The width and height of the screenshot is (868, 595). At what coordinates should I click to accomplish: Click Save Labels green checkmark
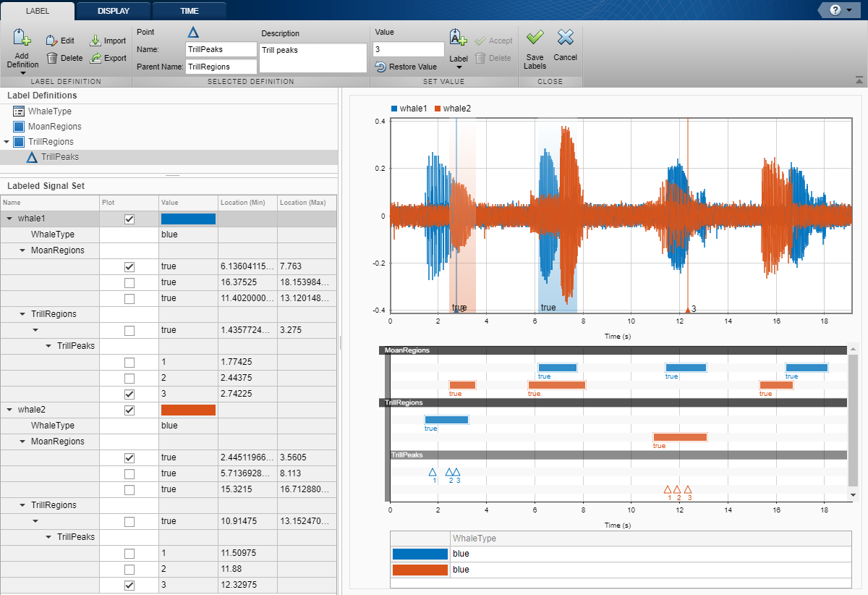tap(535, 38)
